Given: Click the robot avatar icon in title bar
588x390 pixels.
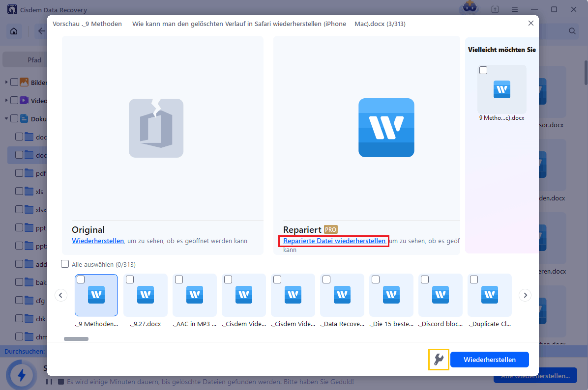Looking at the screenshot, I should tap(470, 7).
